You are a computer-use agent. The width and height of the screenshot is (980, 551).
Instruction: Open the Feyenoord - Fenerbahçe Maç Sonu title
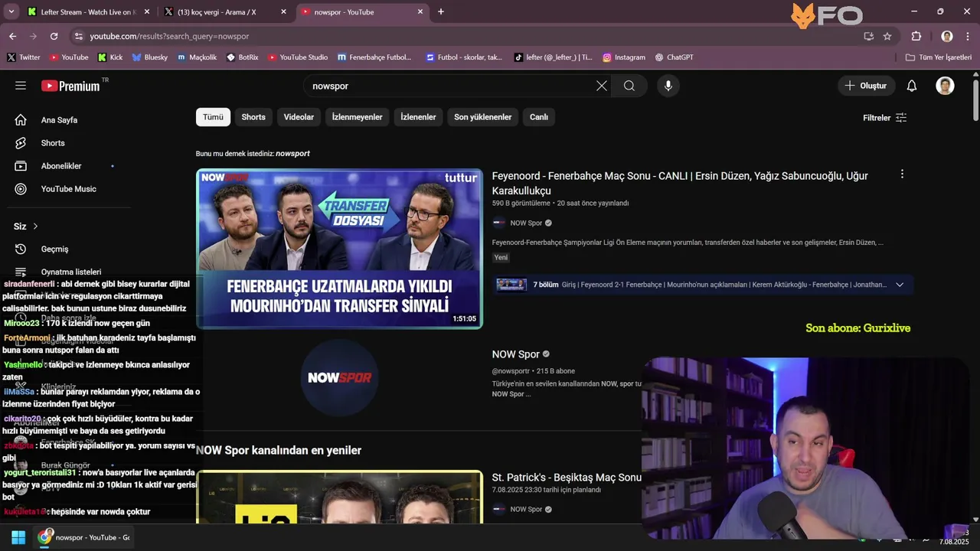click(680, 183)
